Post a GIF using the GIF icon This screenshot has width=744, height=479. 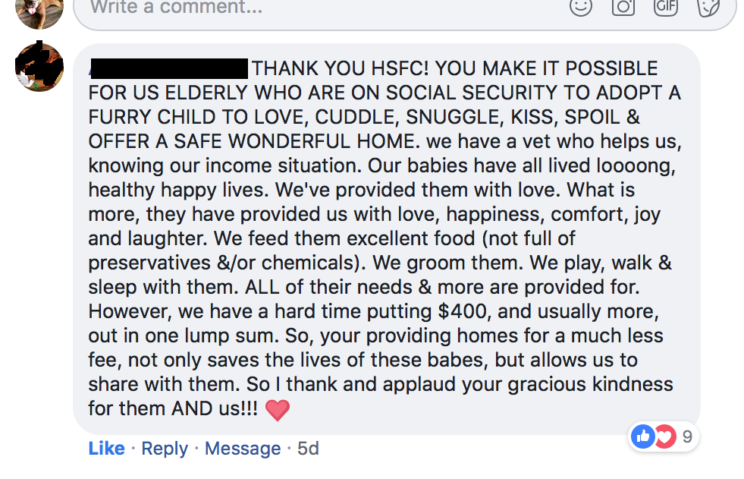coord(666,7)
